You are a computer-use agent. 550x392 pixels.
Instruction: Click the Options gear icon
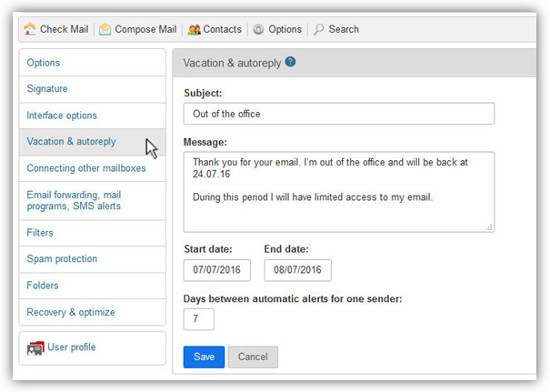(x=259, y=29)
